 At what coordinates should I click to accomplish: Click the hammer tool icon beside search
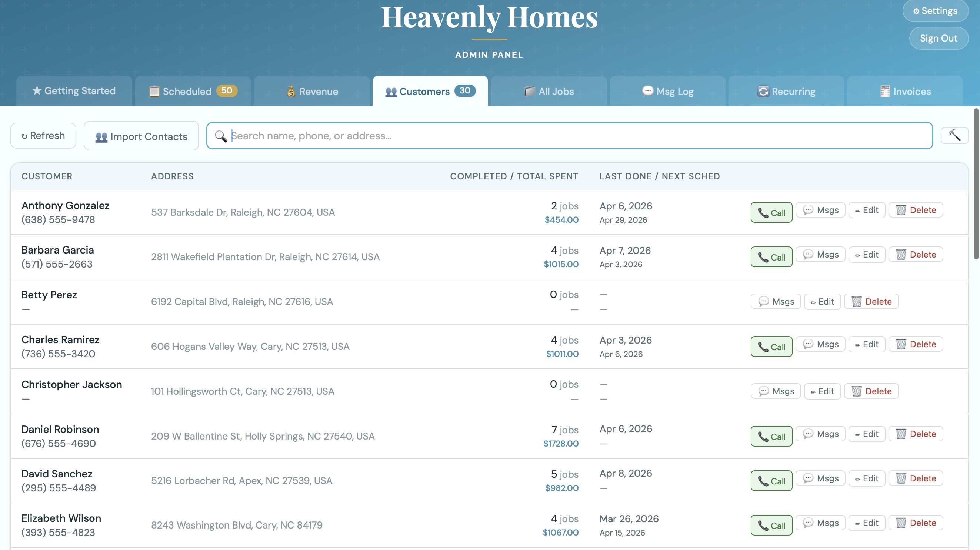click(954, 135)
